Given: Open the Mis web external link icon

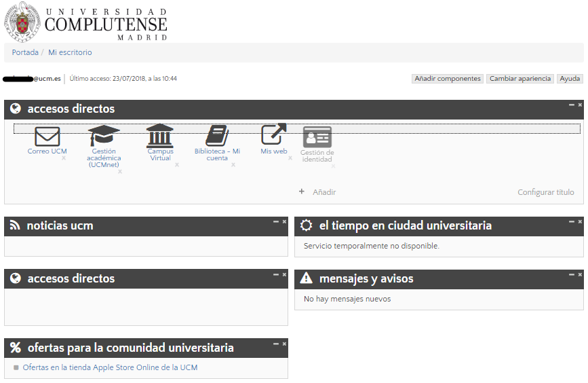Looking at the screenshot, I should click(x=274, y=134).
